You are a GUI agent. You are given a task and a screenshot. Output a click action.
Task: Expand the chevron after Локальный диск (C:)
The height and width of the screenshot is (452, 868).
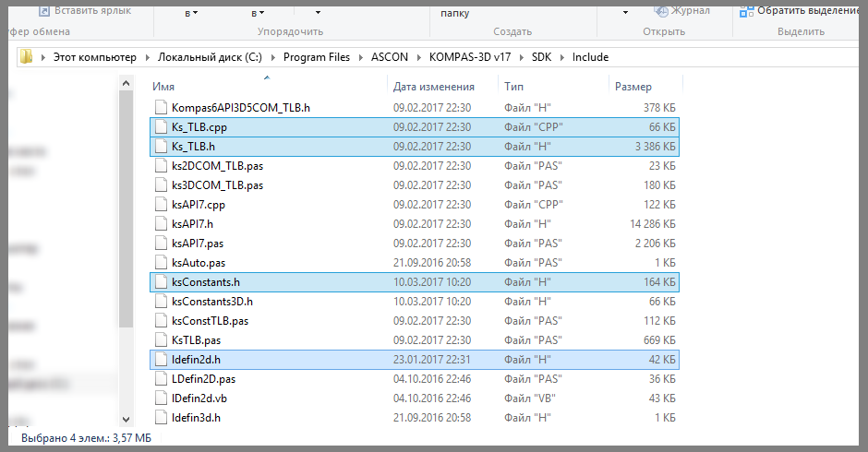coord(272,57)
